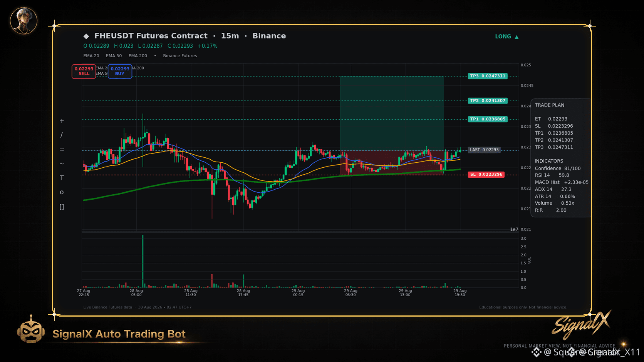Open the user avatar profile picture
Viewport: 644px width, 362px height.
[23, 20]
